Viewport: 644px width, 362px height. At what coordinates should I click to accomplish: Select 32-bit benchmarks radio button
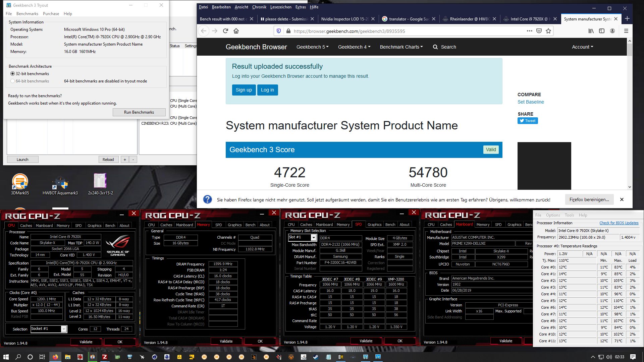click(13, 74)
